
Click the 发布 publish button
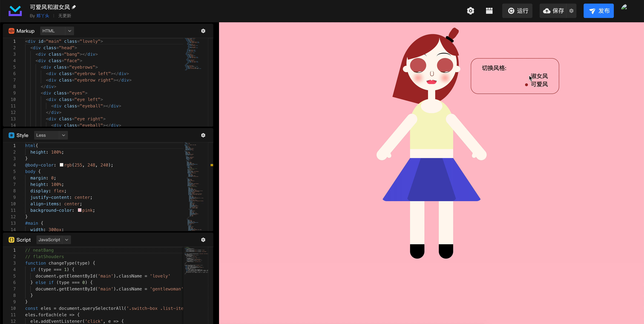[599, 11]
